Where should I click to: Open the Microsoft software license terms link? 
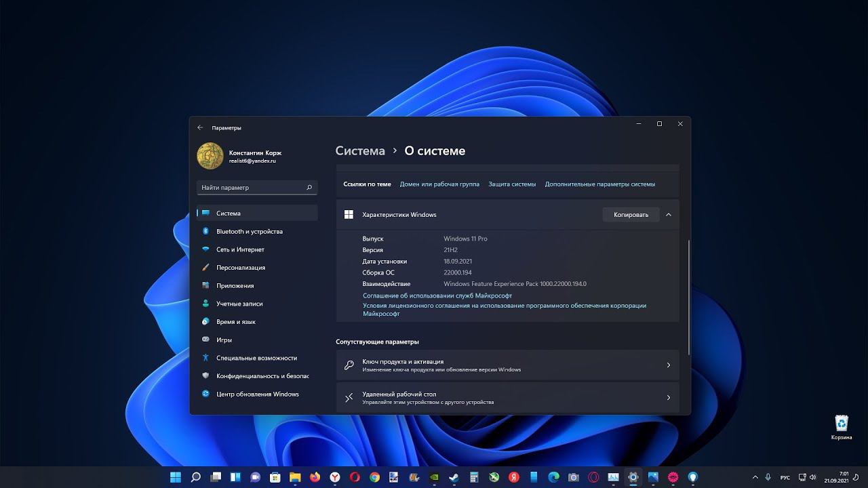coord(505,310)
